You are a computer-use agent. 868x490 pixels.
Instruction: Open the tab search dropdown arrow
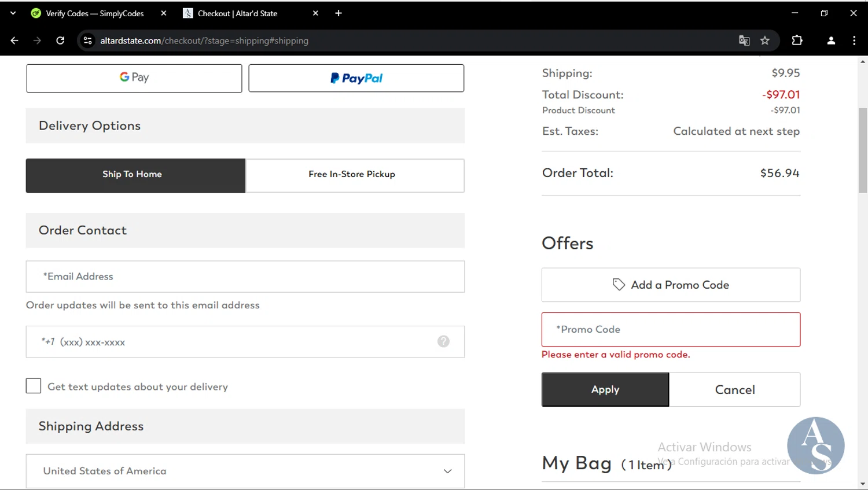(13, 13)
